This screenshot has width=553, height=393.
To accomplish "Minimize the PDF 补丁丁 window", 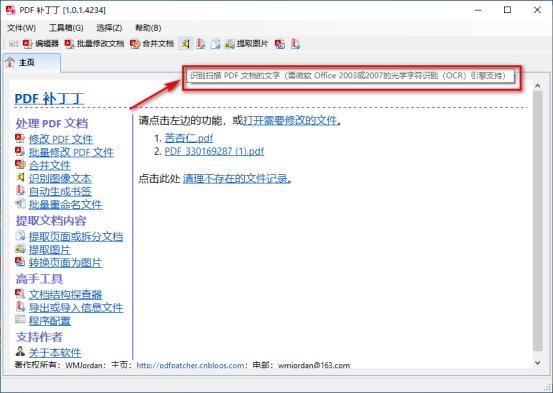I will coord(478,10).
